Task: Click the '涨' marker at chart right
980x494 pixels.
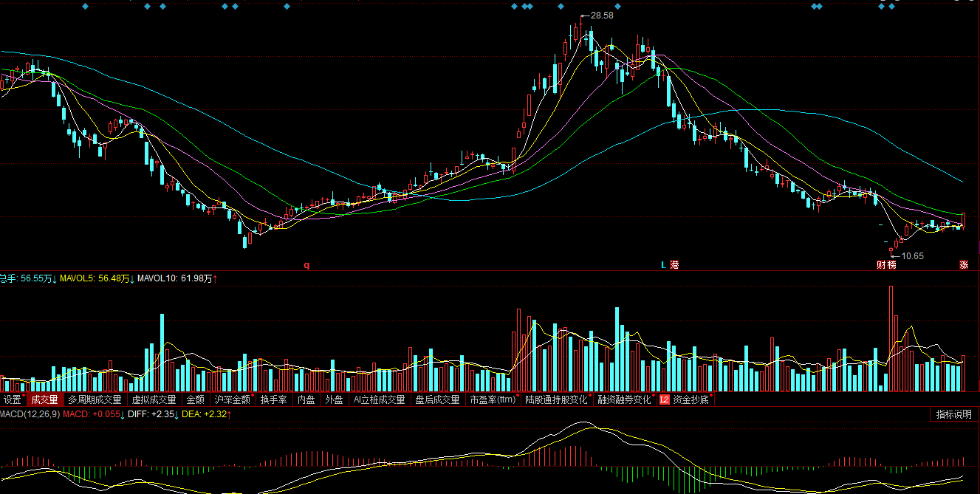Action: pyautogui.click(x=964, y=264)
